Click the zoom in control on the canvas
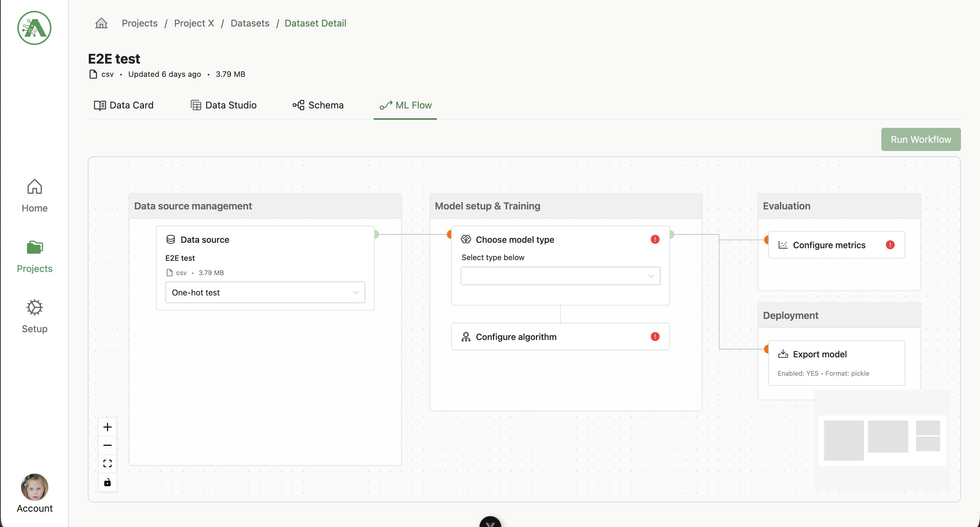The width and height of the screenshot is (980, 527). click(x=107, y=427)
